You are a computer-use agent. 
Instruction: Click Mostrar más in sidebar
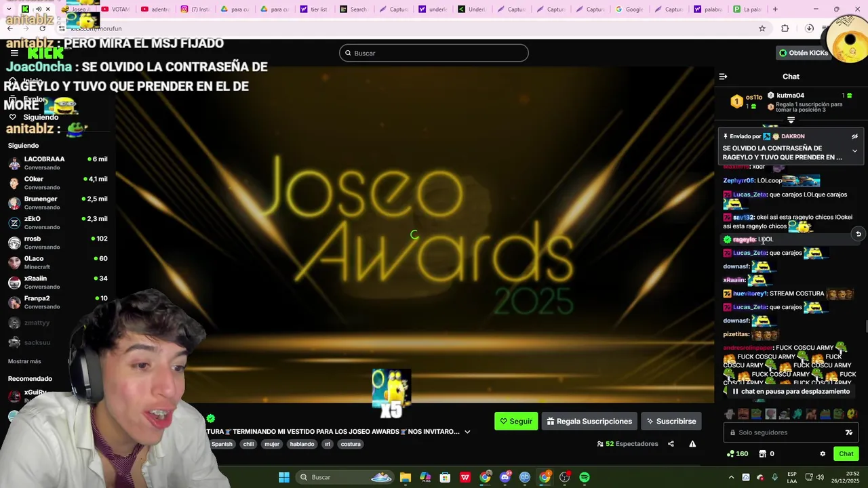24,361
